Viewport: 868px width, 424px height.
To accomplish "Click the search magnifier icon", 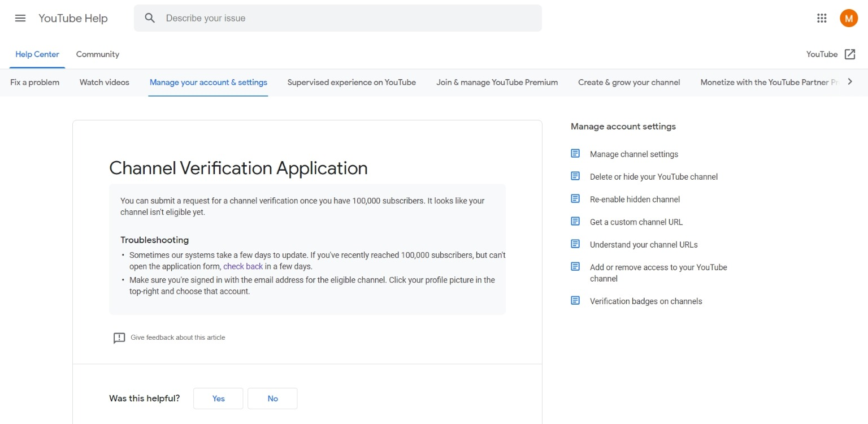I will (x=150, y=18).
